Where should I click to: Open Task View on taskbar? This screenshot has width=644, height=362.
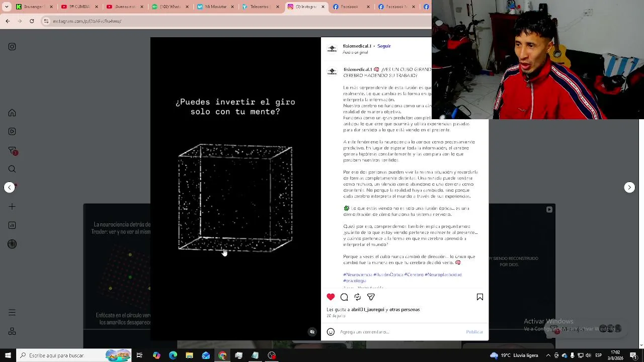139,355
